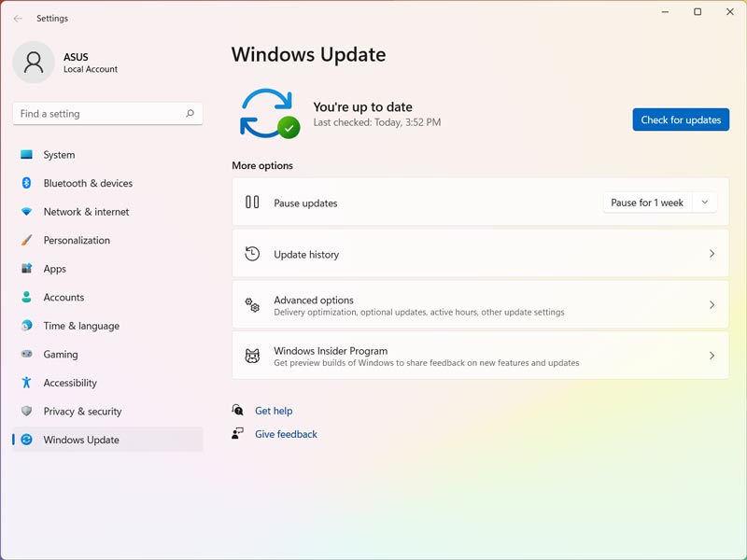This screenshot has width=747, height=560.
Task: Click the Give feedback person icon
Action: (237, 433)
